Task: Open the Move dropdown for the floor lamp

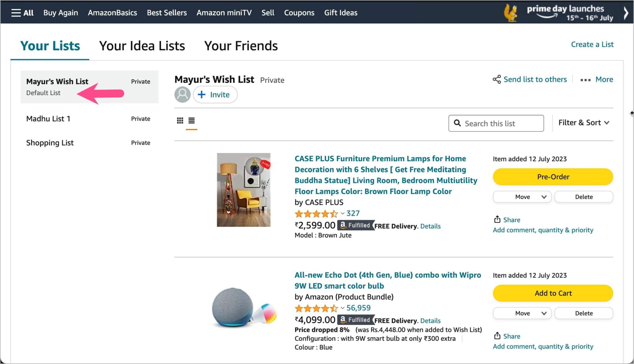Action: (522, 197)
